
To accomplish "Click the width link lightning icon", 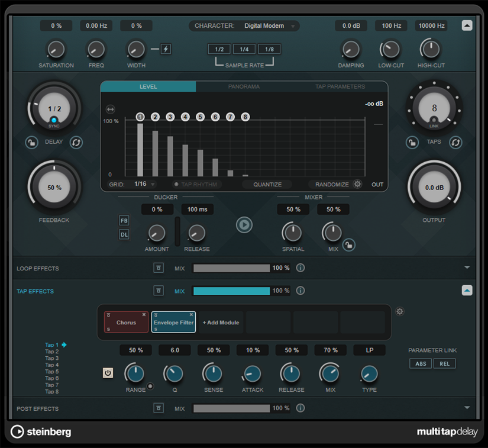I will pos(166,49).
